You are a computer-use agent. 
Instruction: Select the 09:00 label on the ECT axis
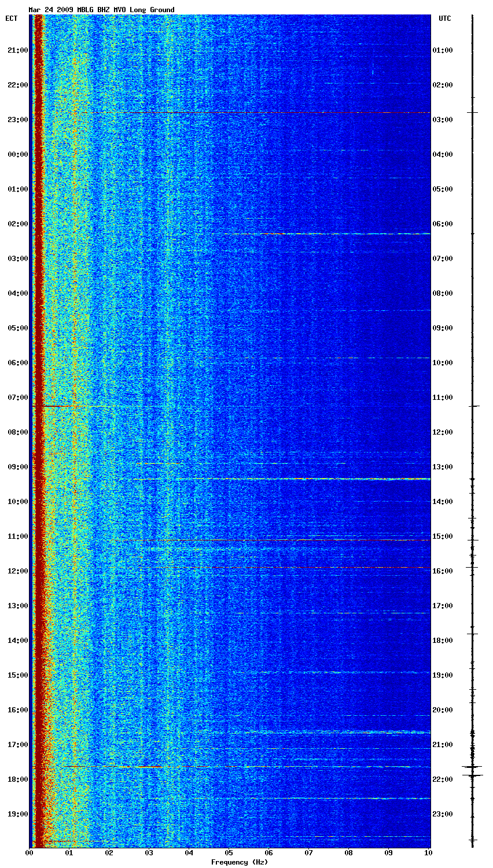[x=18, y=467]
